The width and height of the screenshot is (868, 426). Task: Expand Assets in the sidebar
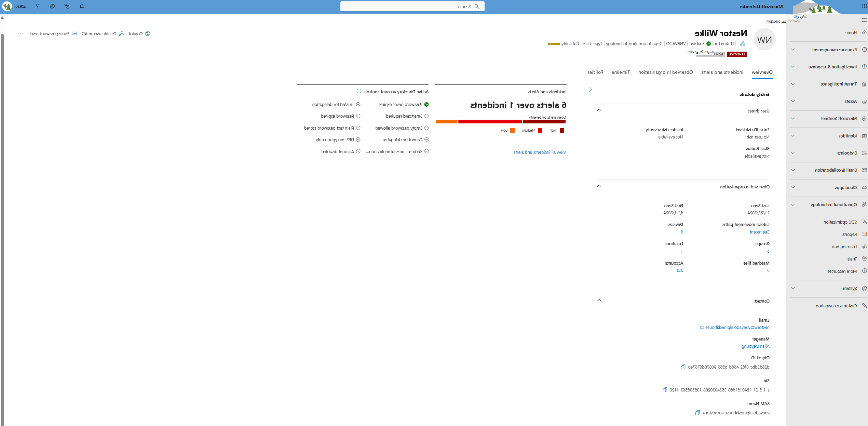[x=793, y=101]
